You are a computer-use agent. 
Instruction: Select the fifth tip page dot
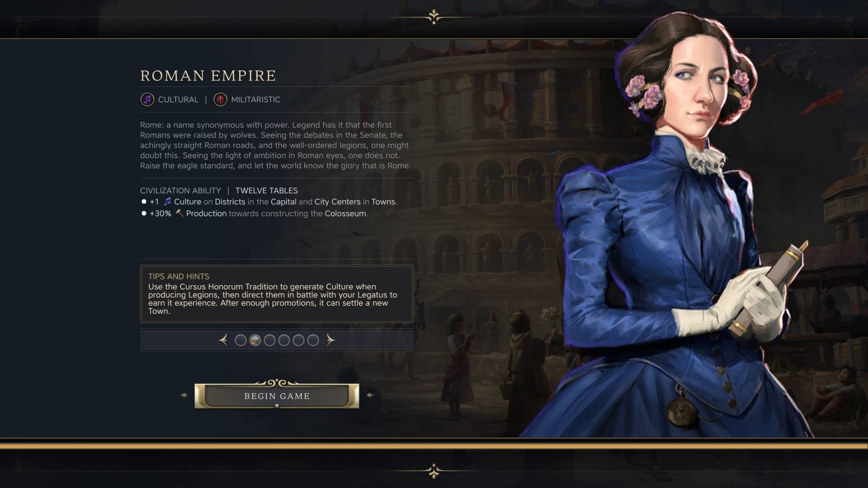(x=298, y=340)
